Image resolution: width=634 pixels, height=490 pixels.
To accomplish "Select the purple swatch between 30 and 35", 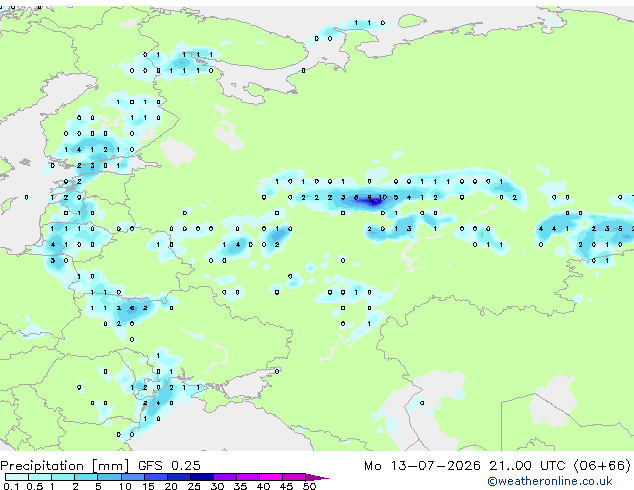I will point(225,477).
